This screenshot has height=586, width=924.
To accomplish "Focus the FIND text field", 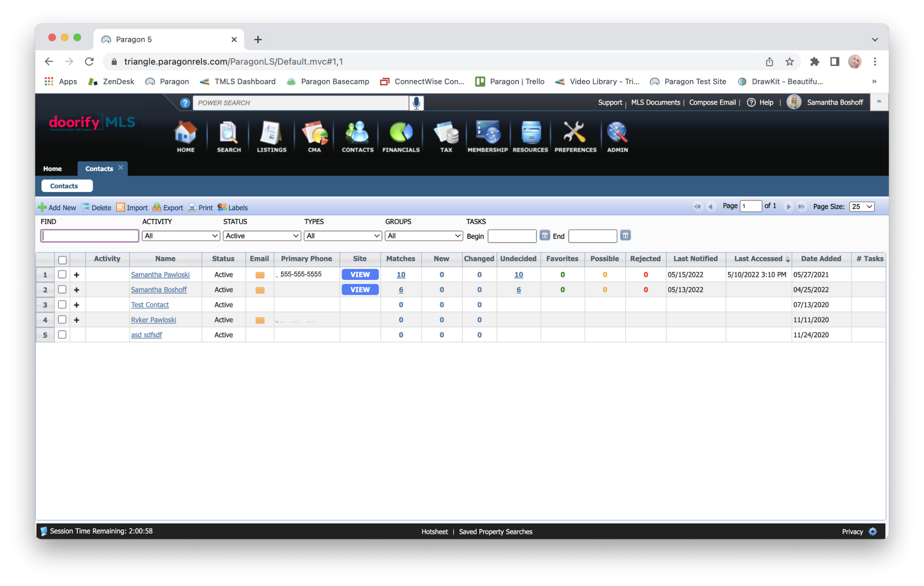I will point(90,236).
